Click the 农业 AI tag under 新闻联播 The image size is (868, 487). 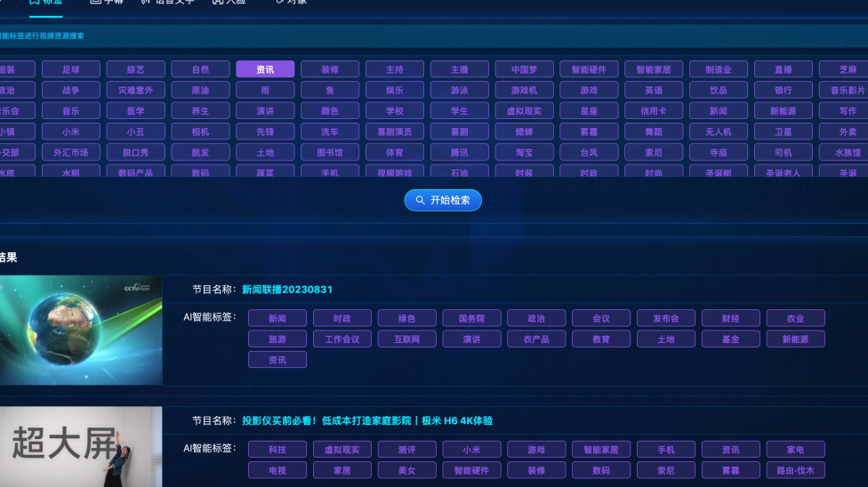(x=795, y=318)
